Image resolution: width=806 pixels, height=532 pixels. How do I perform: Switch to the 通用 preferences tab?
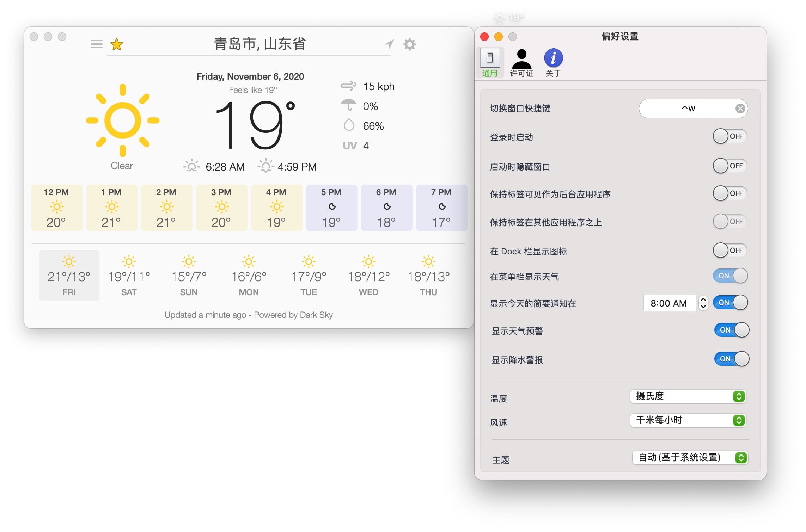(490, 63)
